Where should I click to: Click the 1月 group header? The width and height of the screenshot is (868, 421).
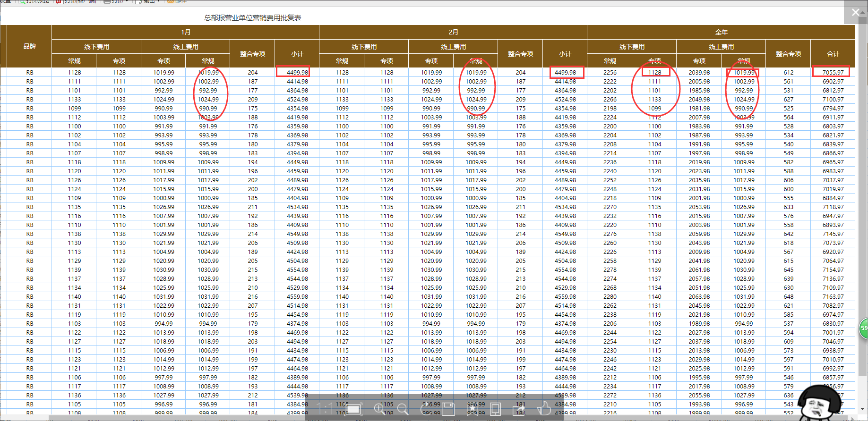tap(185, 32)
